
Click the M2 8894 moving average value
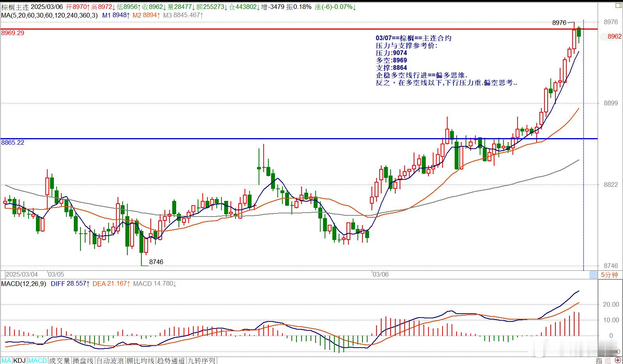147,15
